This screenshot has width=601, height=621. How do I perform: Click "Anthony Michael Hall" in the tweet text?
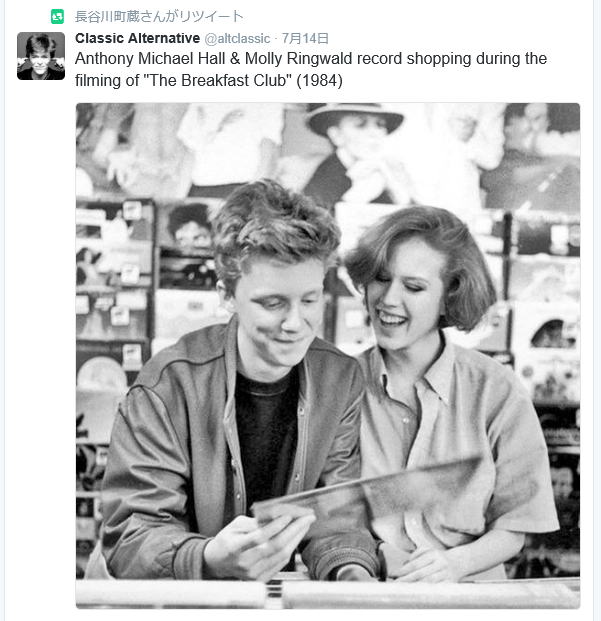tap(150, 59)
